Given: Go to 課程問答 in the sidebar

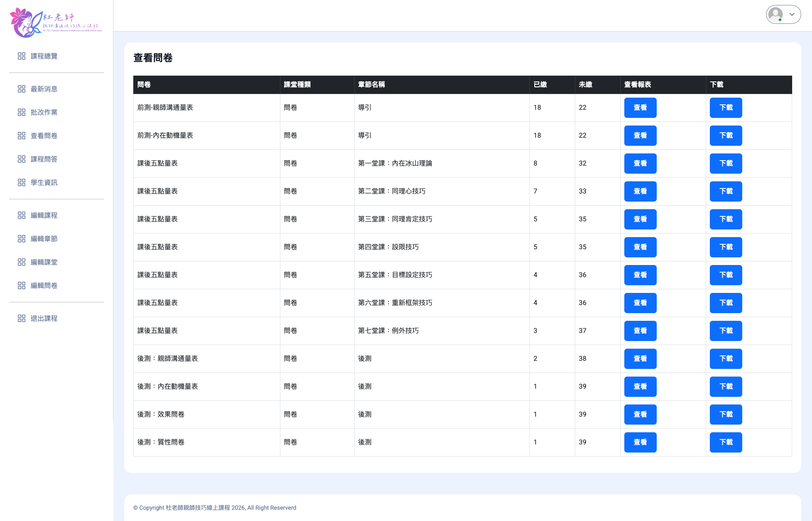Looking at the screenshot, I should coord(44,159).
